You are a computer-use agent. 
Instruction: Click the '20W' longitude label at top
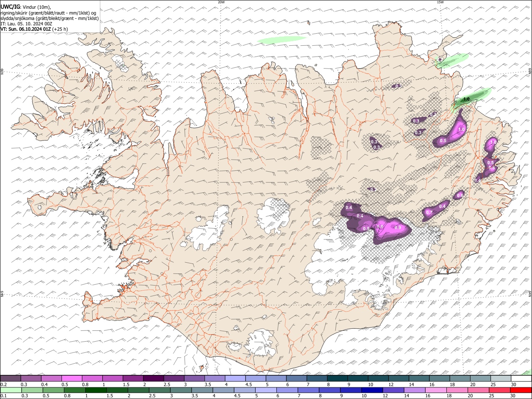[x=221, y=2]
